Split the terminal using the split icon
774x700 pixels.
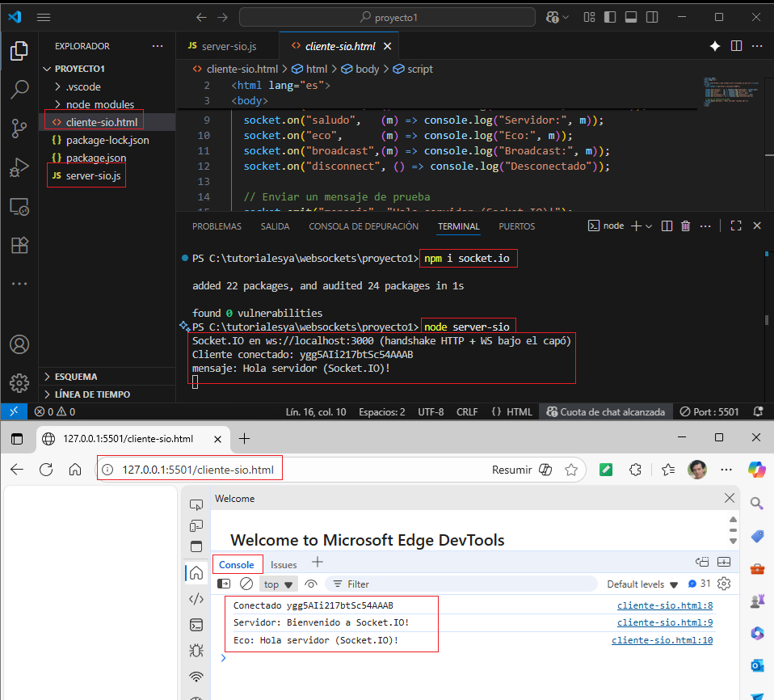coord(666,226)
